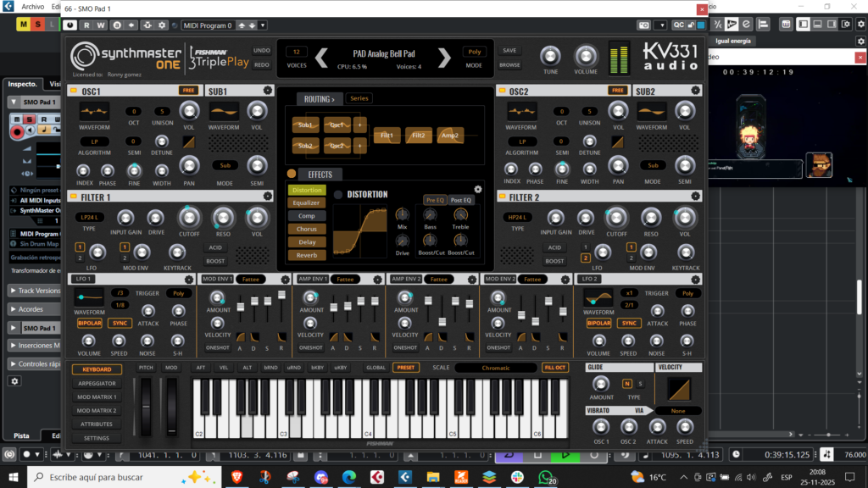Open OSC2/SUB2 settings gear icon
This screenshot has width=868, height=488.
point(695,91)
